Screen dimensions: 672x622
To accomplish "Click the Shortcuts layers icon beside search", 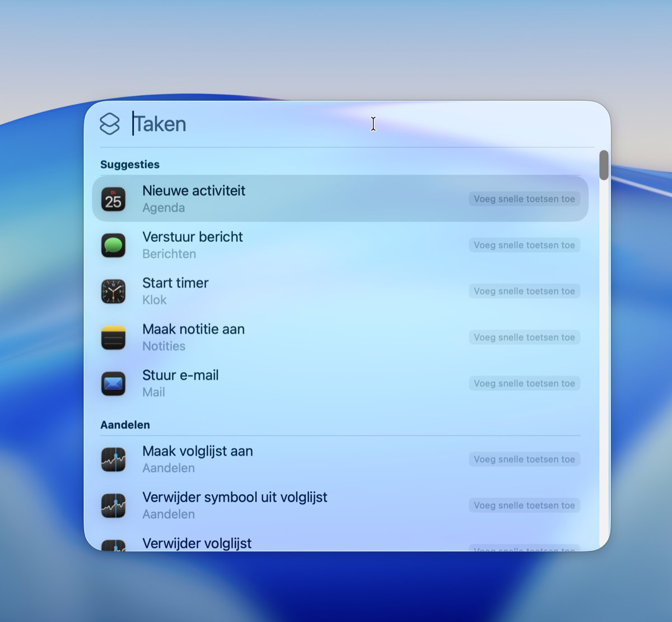I will (110, 124).
